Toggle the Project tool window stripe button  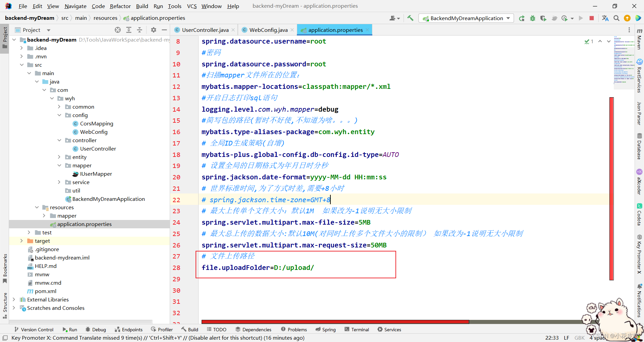[x=5, y=38]
